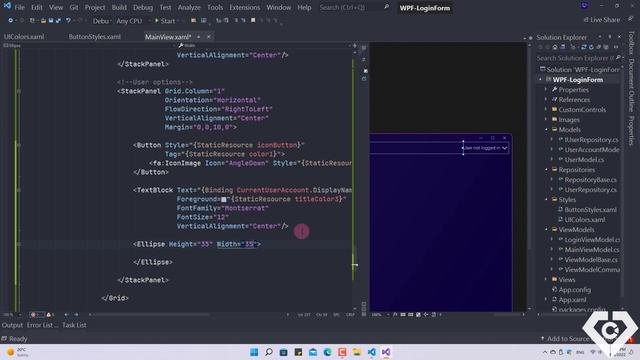Expand the CustomControls folder

[x=546, y=110]
